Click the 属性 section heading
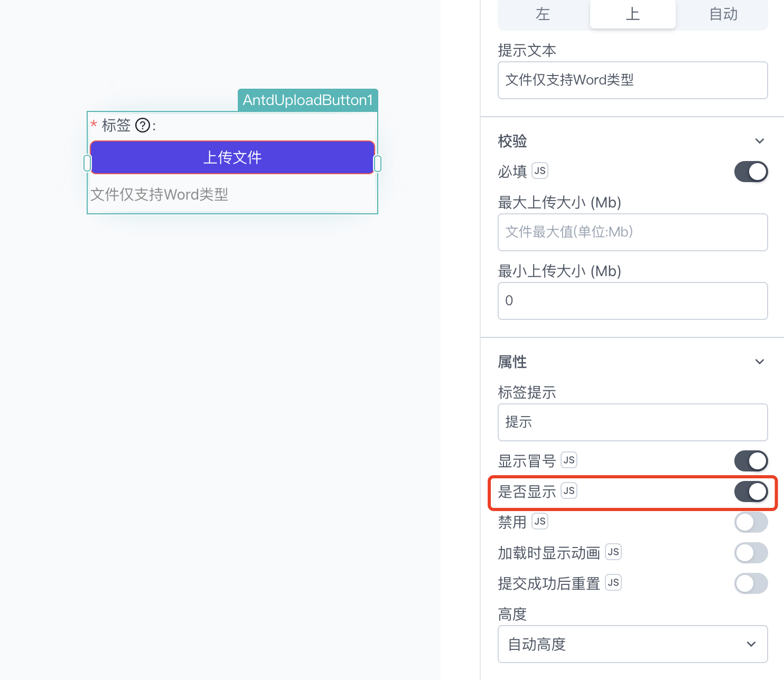This screenshot has height=680, width=784. [x=512, y=362]
